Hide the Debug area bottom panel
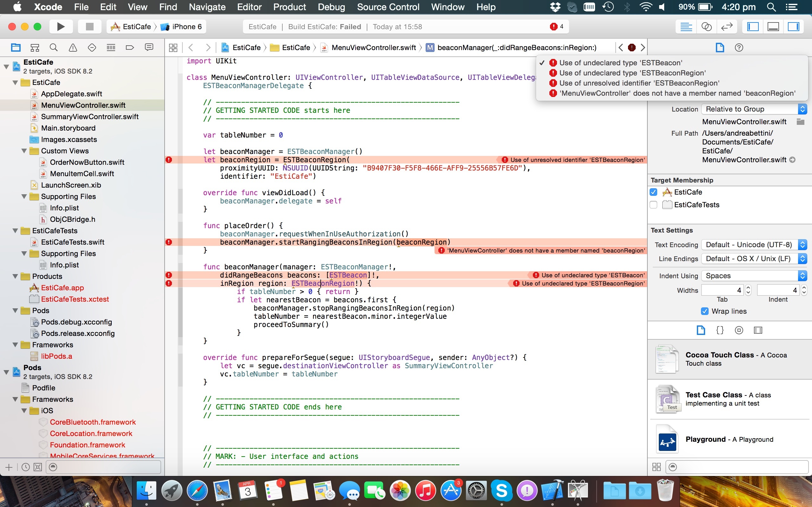The image size is (812, 507). click(x=773, y=27)
